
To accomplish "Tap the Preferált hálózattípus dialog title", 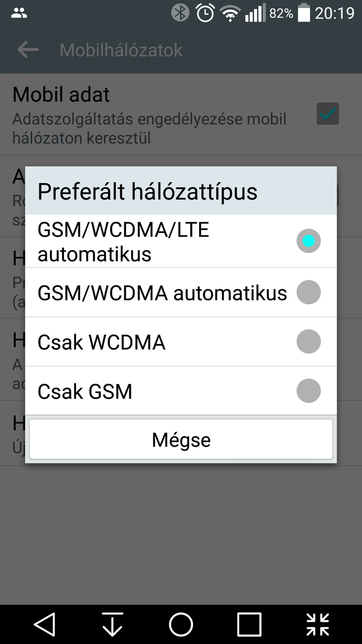I will tap(147, 192).
